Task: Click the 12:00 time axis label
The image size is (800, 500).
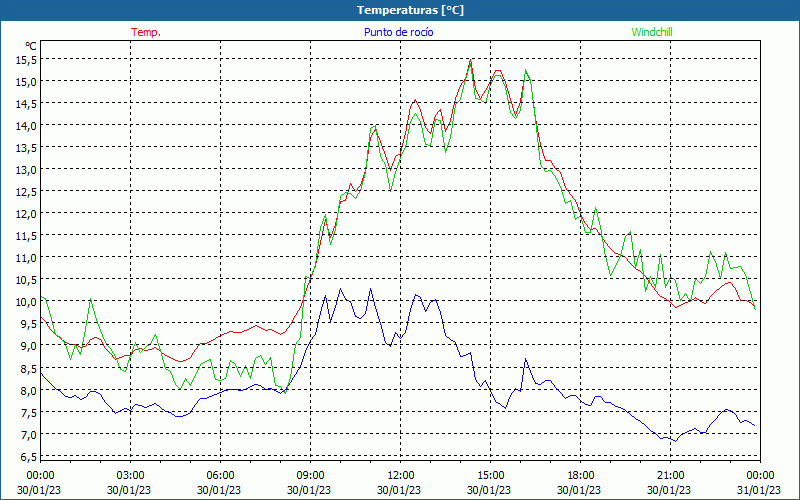Action: click(x=401, y=476)
